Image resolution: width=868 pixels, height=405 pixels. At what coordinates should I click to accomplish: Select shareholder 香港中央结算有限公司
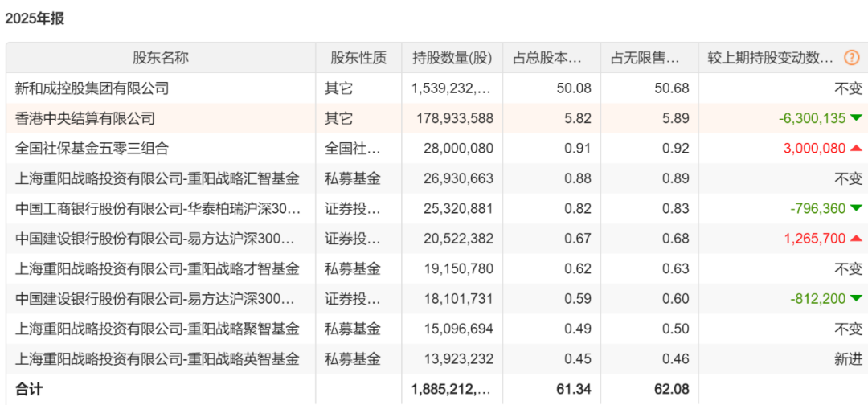(x=84, y=118)
